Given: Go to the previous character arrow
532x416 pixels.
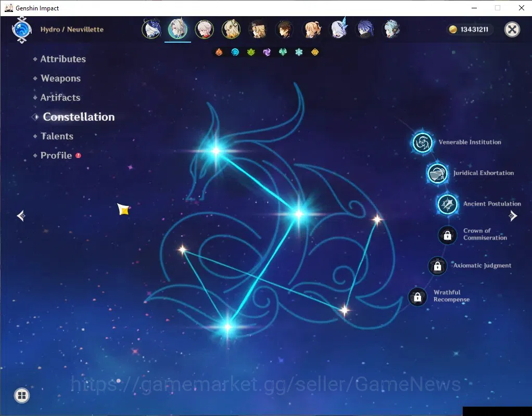Looking at the screenshot, I should point(21,216).
